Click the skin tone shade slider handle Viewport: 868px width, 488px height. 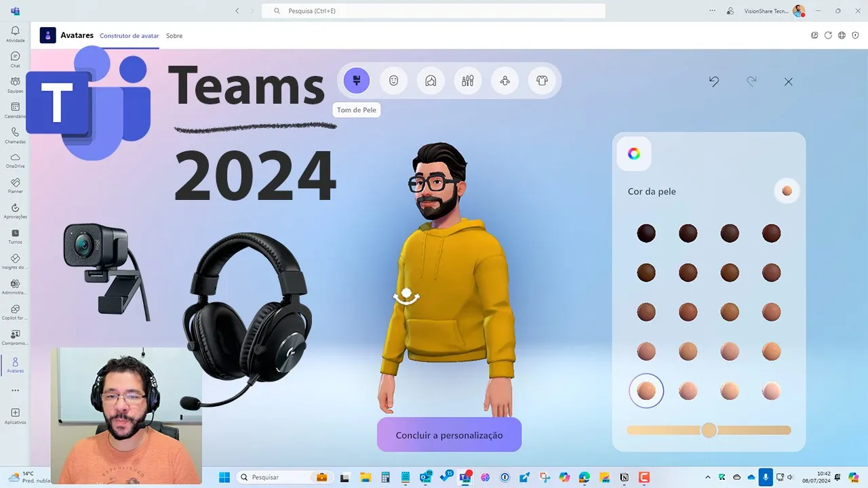point(709,430)
